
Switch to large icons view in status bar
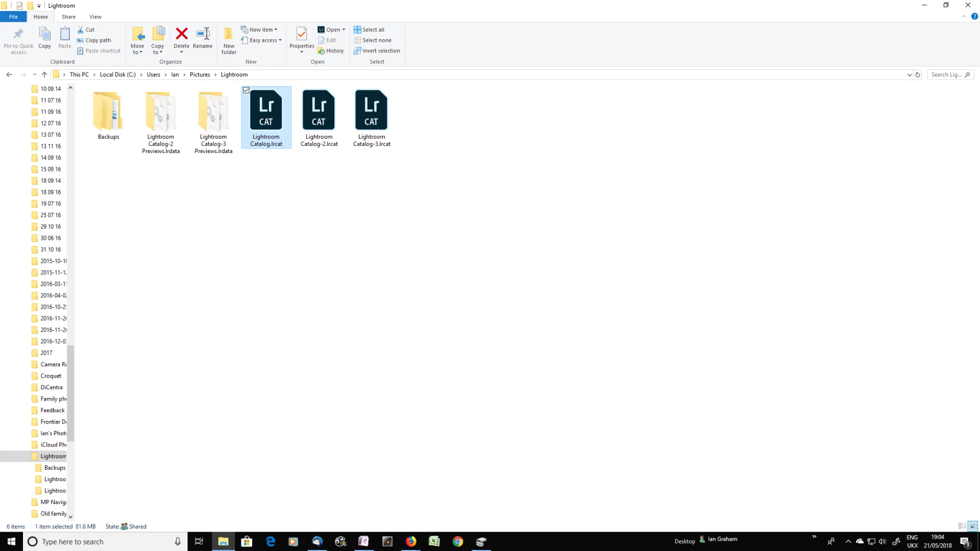pos(973,526)
